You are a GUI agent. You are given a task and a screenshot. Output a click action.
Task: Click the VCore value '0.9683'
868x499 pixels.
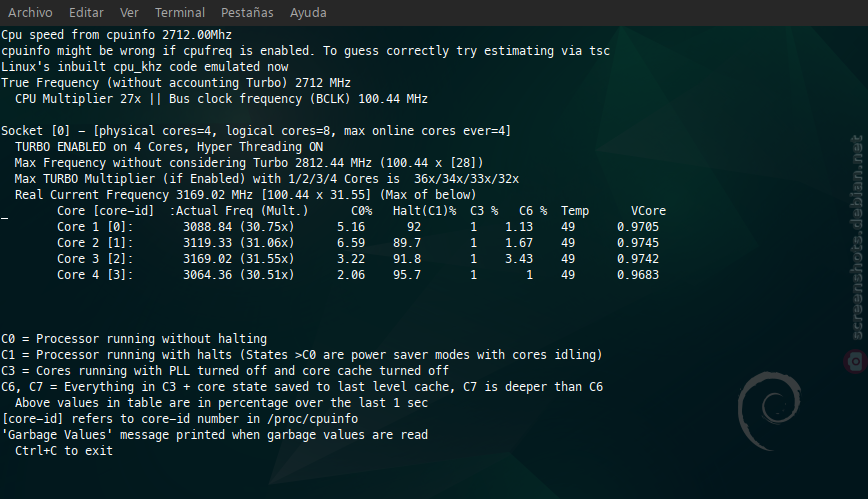click(638, 275)
